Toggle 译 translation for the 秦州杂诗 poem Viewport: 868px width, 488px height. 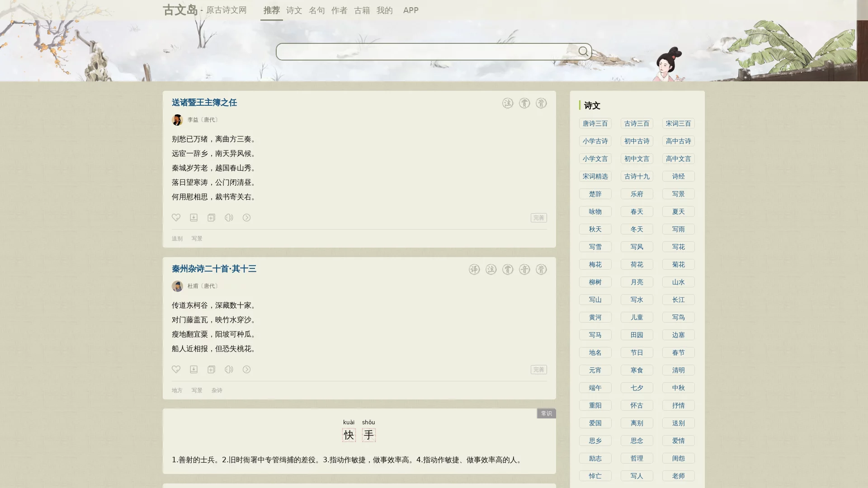[474, 269]
